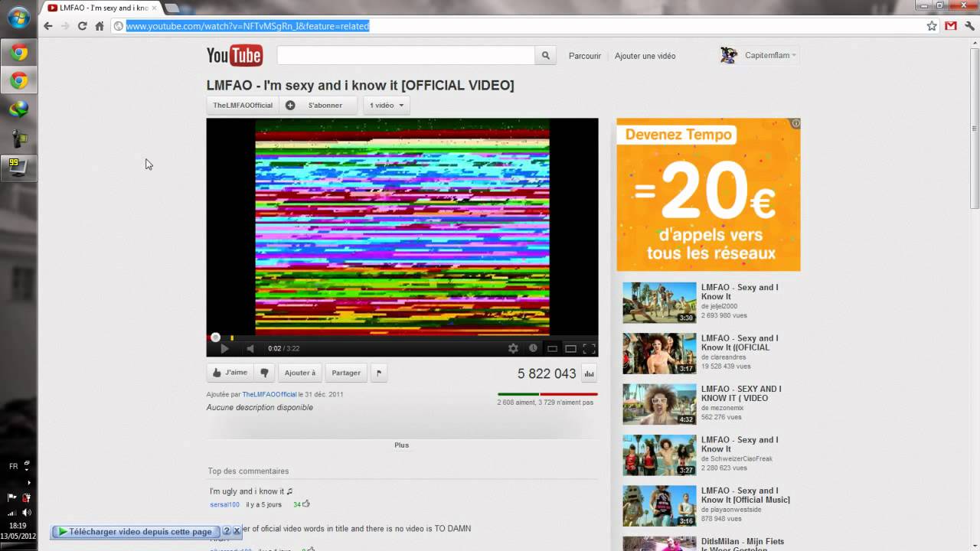Open the player settings gear
Screen dimensions: 980x551
pyautogui.click(x=513, y=348)
